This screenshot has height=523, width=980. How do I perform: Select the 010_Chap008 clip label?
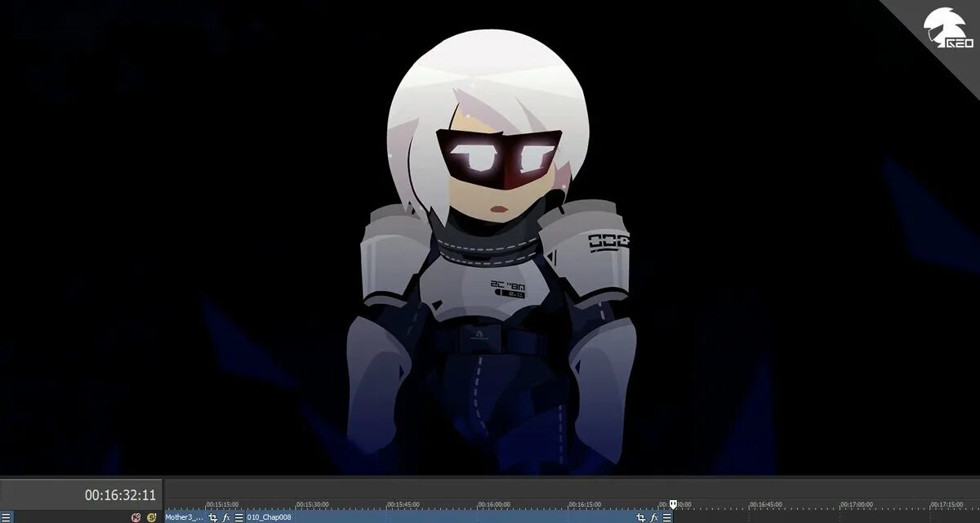click(x=269, y=517)
